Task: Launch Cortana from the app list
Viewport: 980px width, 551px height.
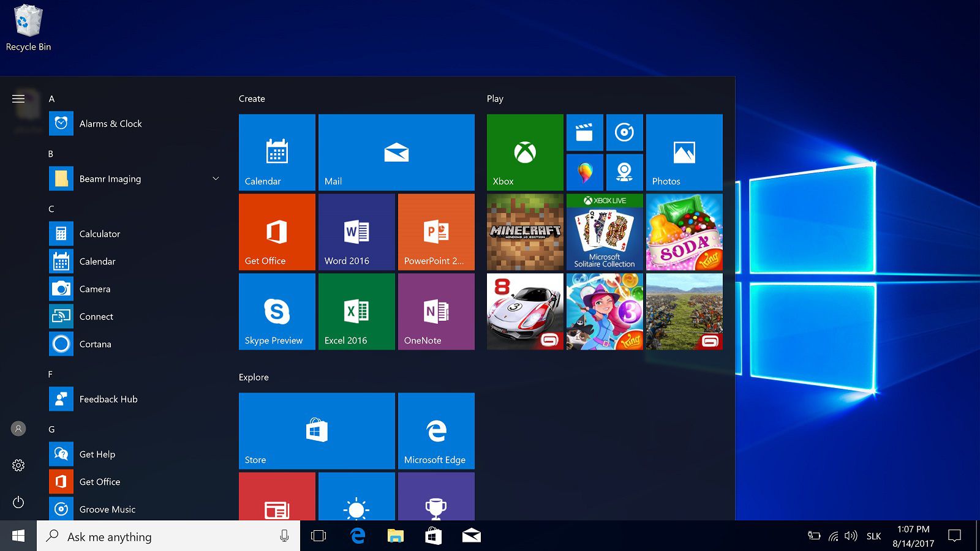Action: tap(135, 344)
